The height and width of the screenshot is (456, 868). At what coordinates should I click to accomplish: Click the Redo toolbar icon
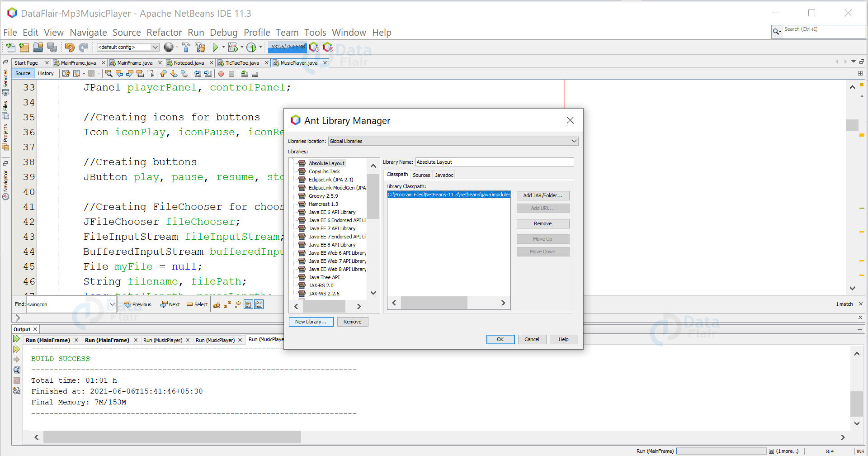[83, 47]
